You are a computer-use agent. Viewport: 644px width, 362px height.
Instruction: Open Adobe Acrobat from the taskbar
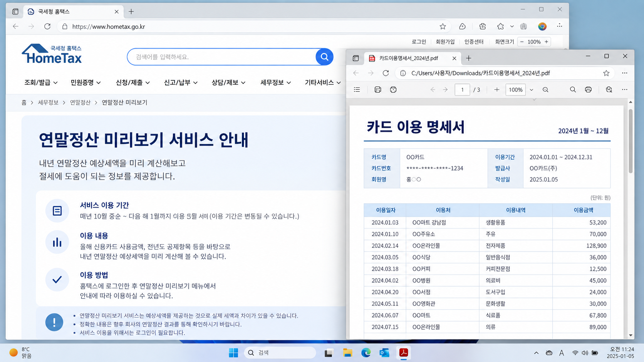coord(403,353)
